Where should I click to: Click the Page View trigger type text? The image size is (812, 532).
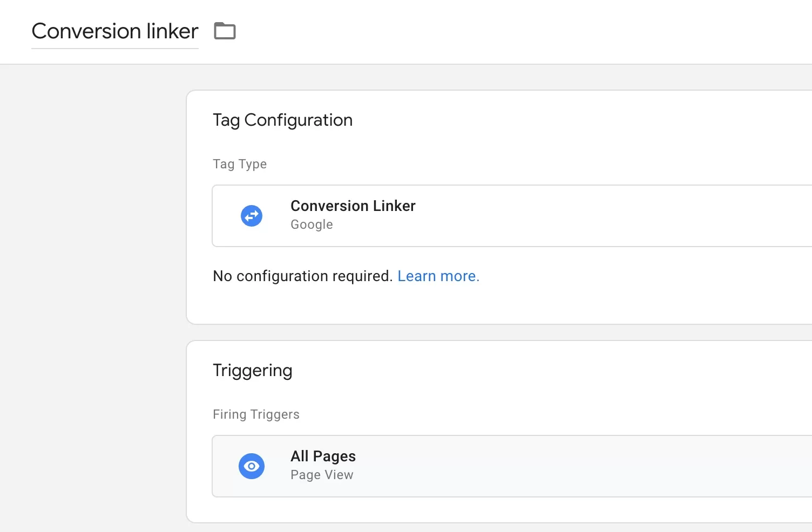322,475
